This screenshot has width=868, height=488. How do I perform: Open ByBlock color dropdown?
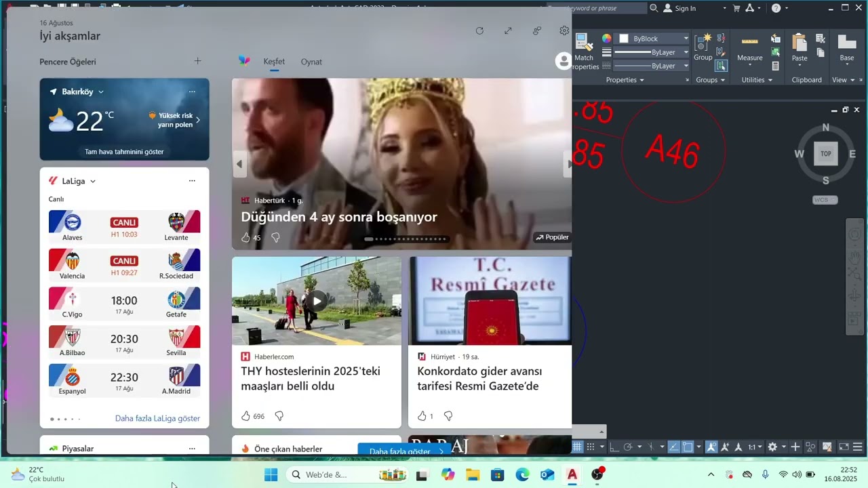coord(686,39)
